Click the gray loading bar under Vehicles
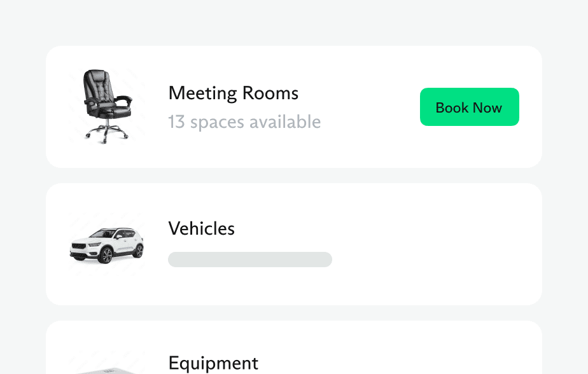This screenshot has height=374, width=588. click(249, 260)
